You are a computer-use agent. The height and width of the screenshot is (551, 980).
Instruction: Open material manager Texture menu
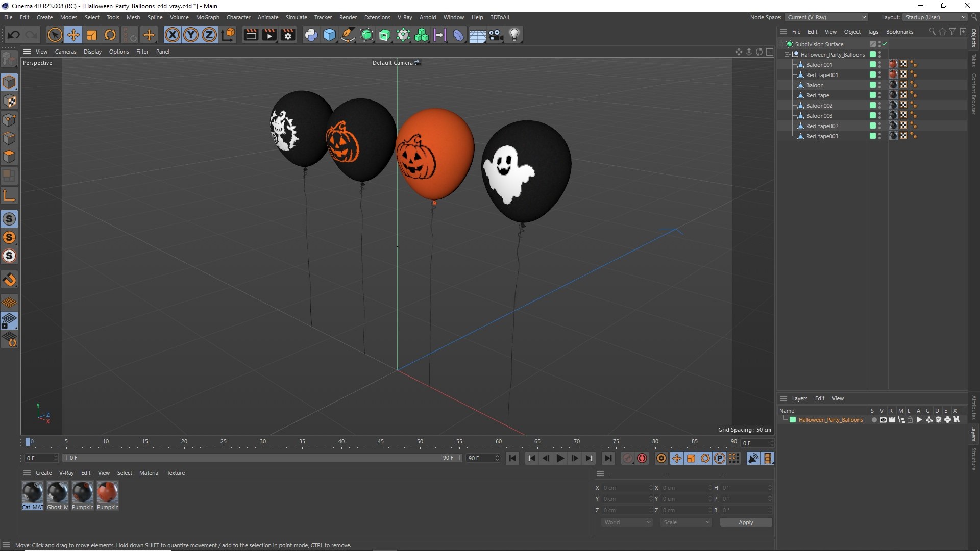(x=176, y=473)
